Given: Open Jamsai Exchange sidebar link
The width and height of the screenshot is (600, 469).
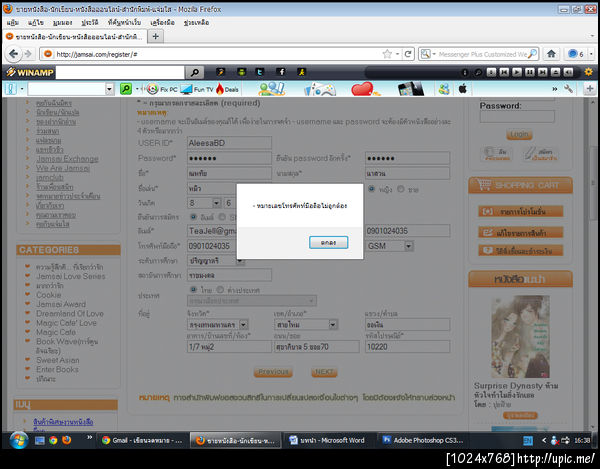Looking at the screenshot, I should coord(67,159).
